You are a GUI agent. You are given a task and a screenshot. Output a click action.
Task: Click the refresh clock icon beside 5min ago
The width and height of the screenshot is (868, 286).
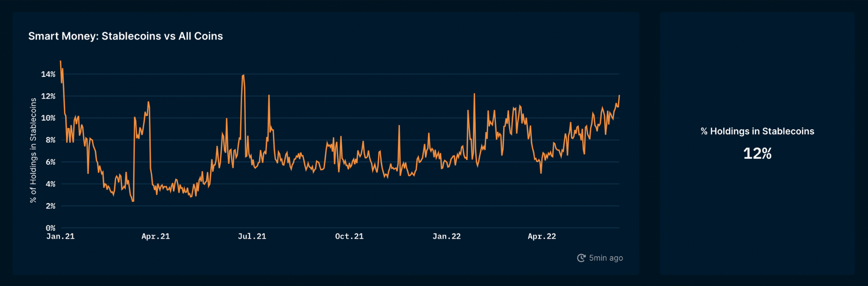pos(581,258)
